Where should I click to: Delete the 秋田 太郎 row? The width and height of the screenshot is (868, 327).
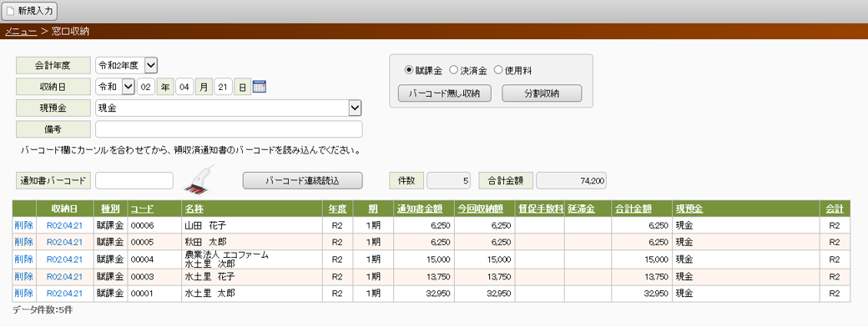[x=24, y=242]
